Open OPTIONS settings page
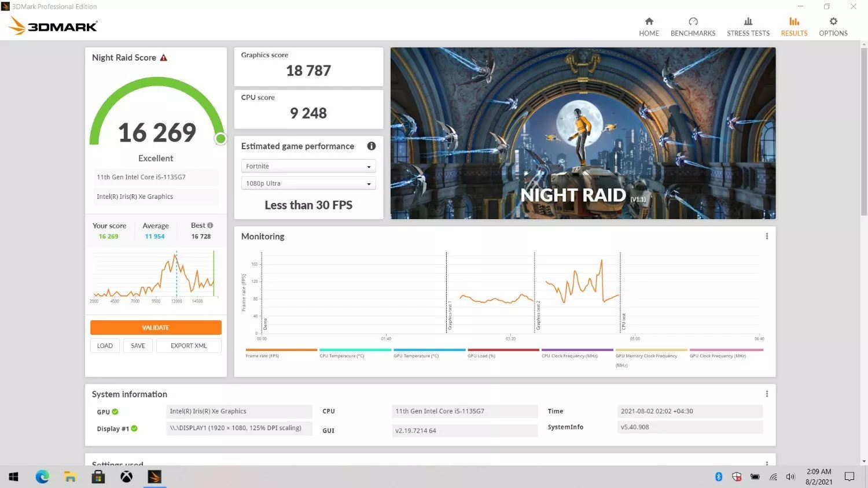The image size is (868, 488). coord(833,27)
